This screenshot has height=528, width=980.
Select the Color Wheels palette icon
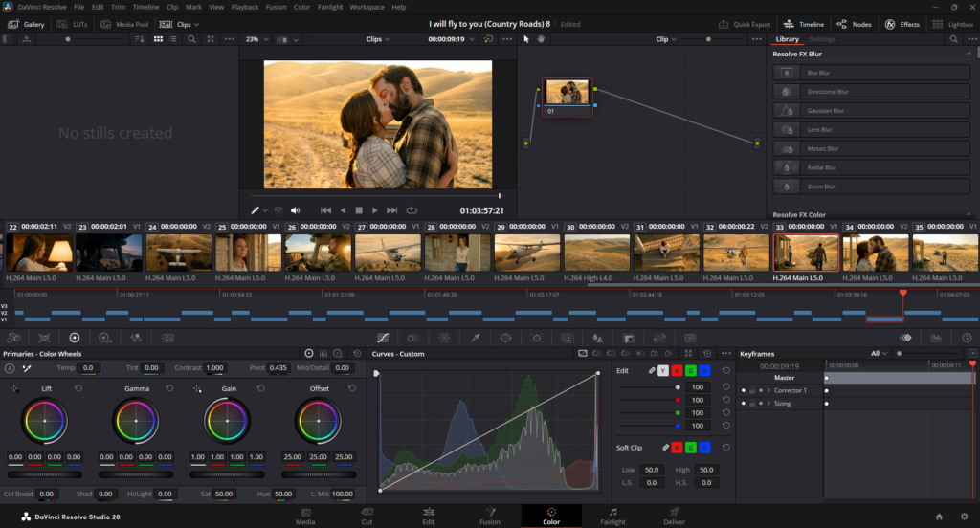click(75, 338)
